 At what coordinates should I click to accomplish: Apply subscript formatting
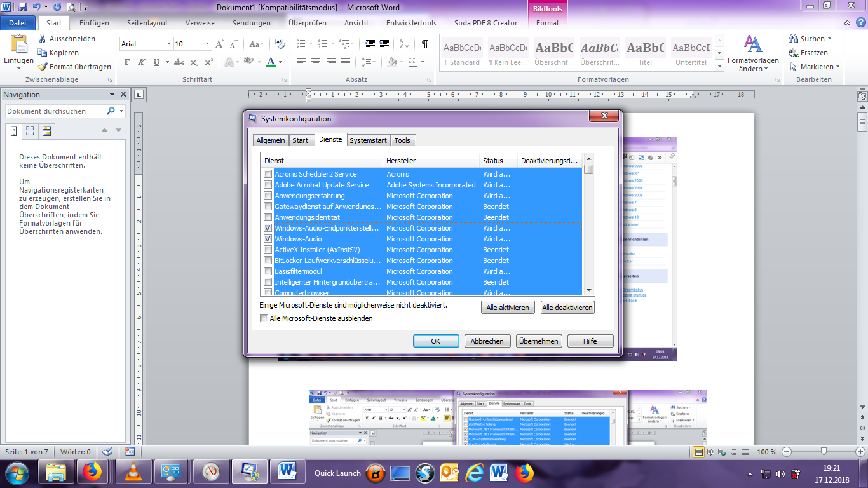[x=194, y=62]
